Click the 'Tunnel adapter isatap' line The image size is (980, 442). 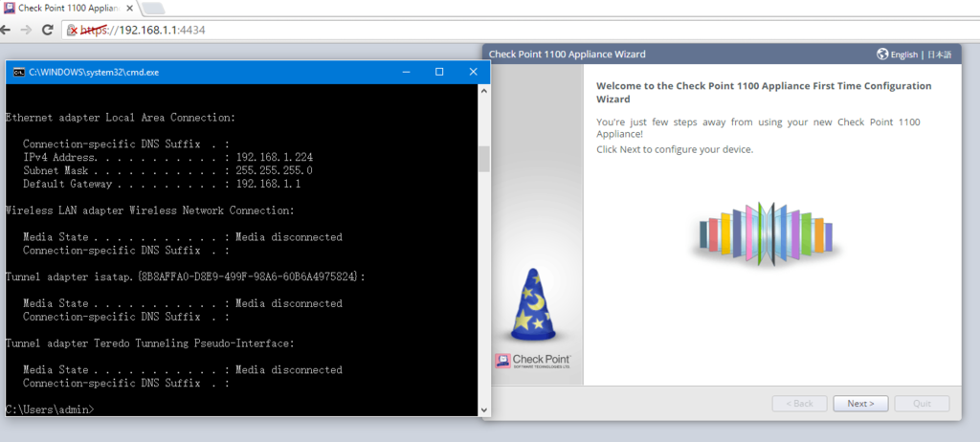pyautogui.click(x=185, y=276)
